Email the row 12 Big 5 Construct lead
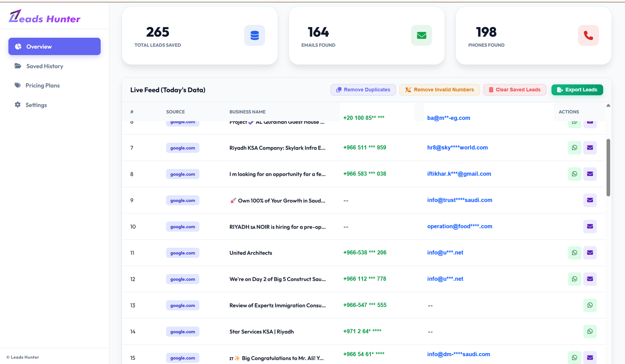The height and width of the screenshot is (364, 625). [x=590, y=279]
